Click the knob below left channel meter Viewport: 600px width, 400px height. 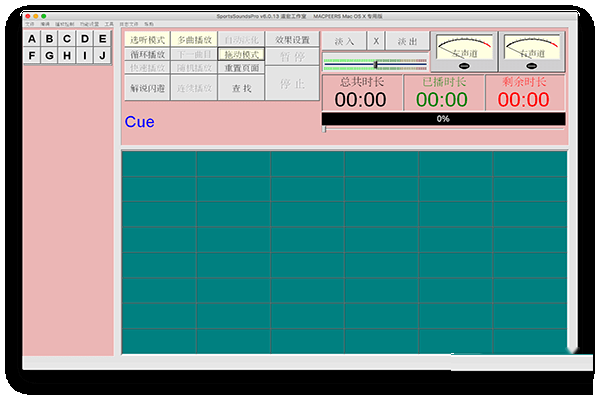pos(464,66)
